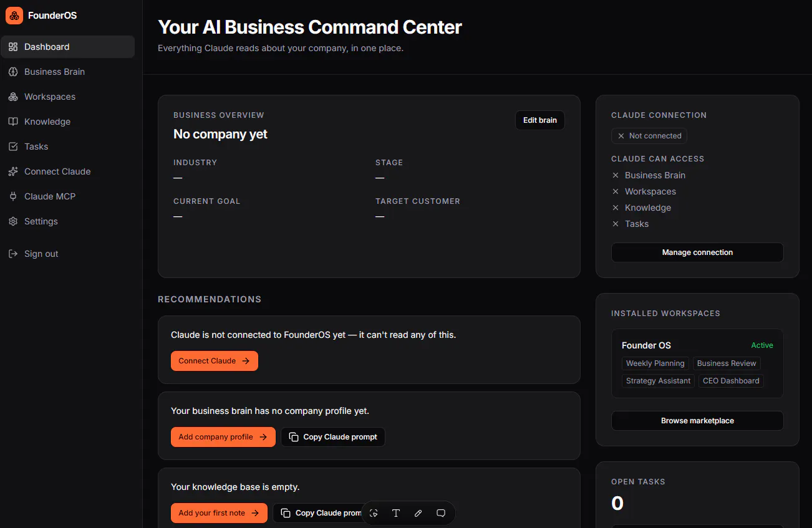Click the "Your knowledge base is empty." message
This screenshot has width=812, height=528.
[x=235, y=487]
